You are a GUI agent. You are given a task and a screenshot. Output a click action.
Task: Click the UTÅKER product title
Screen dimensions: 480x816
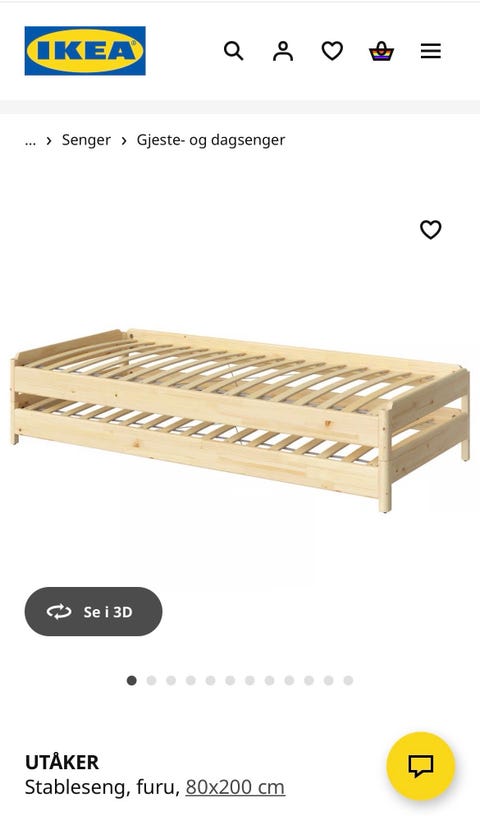click(62, 762)
